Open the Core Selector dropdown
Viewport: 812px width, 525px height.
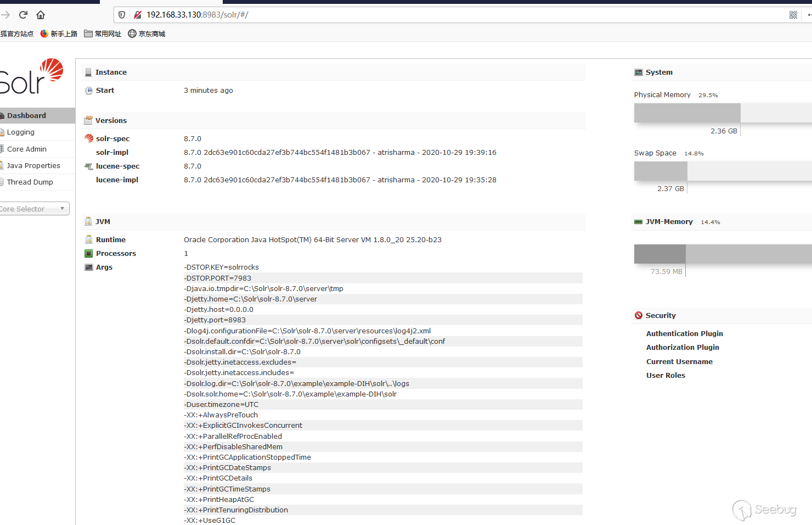pos(33,209)
